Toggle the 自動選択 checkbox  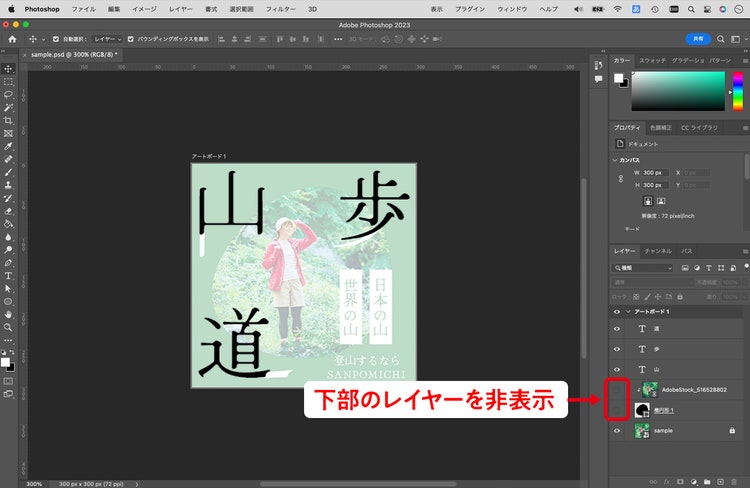(x=55, y=39)
